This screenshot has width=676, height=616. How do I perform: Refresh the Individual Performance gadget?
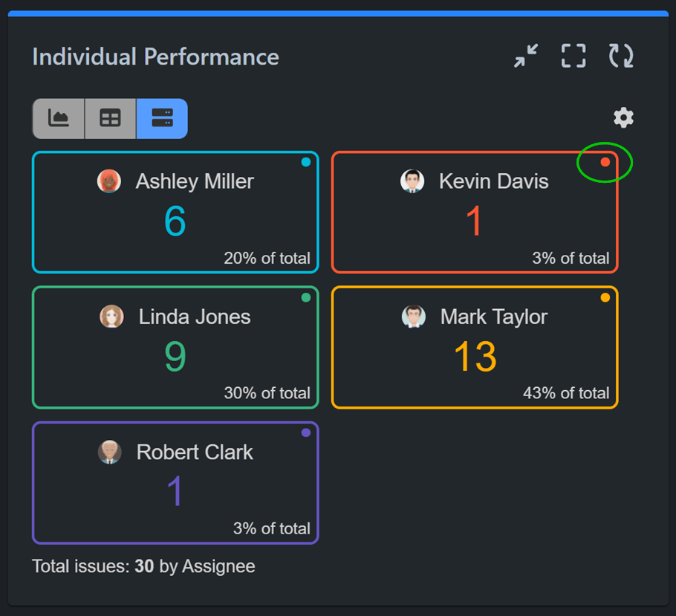point(621,56)
